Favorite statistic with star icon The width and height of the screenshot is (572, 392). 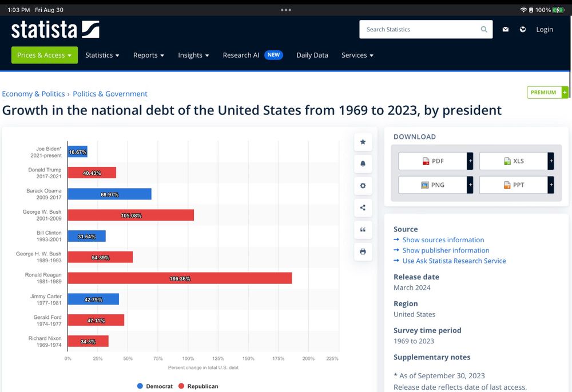click(x=363, y=142)
